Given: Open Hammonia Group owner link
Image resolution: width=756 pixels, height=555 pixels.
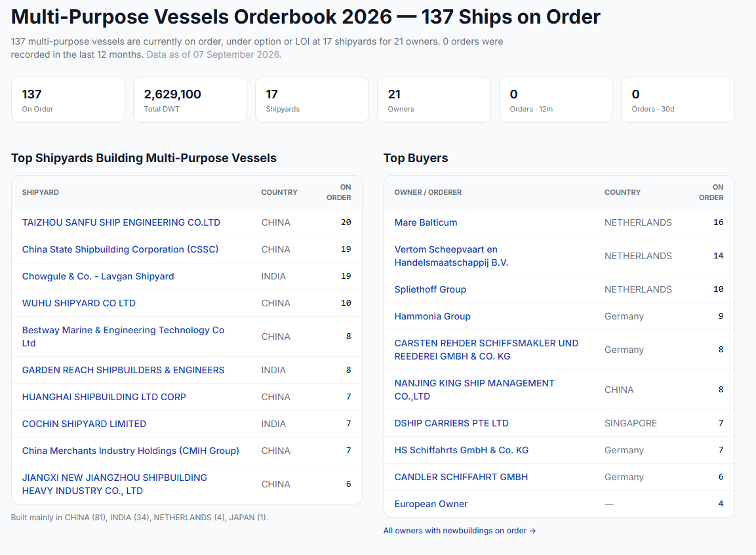Looking at the screenshot, I should [433, 316].
